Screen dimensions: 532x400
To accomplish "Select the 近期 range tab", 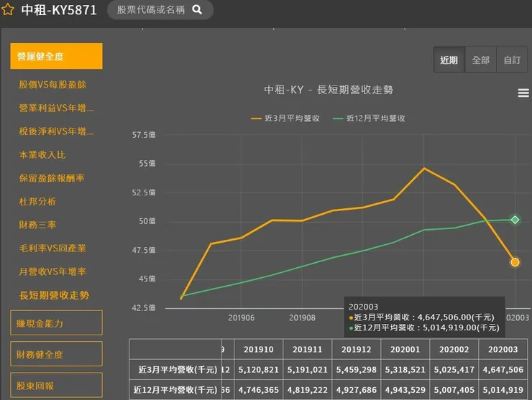I will click(449, 60).
